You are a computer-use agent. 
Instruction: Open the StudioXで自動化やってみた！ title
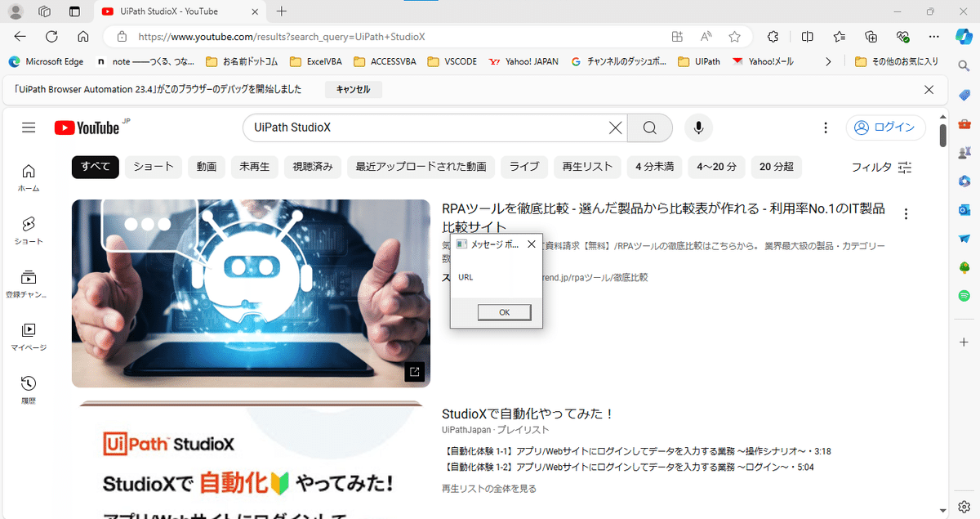click(528, 414)
